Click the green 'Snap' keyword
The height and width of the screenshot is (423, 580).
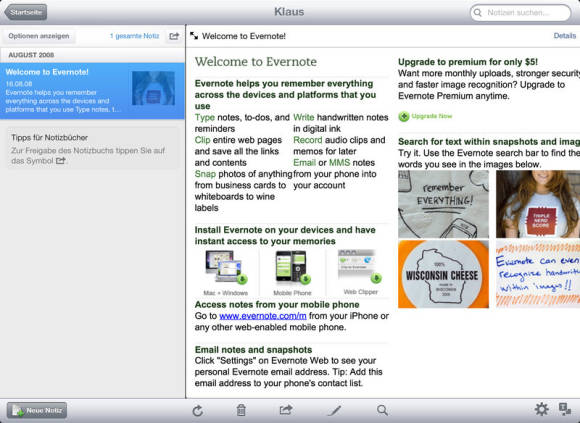pyautogui.click(x=205, y=174)
